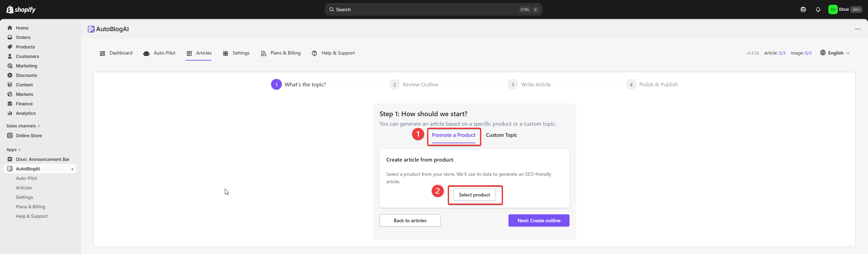This screenshot has height=254, width=868.
Task: Click the Auto-Pilot robot icon
Action: click(x=147, y=54)
